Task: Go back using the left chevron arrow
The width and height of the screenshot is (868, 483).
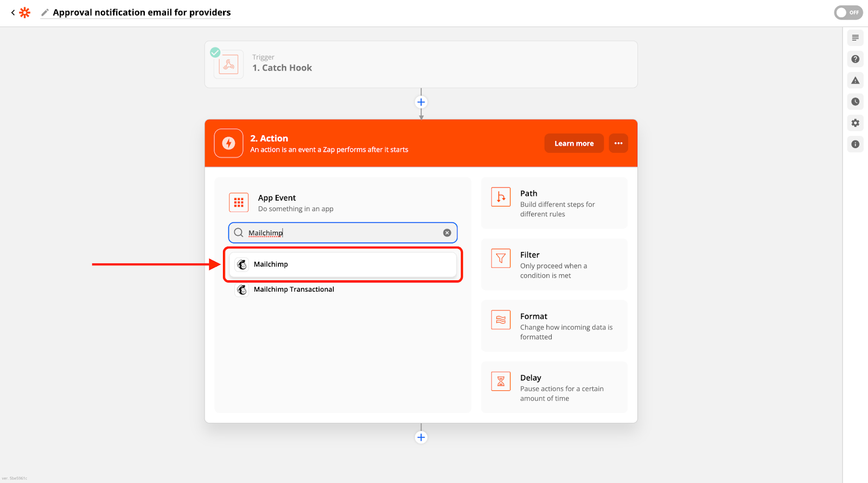Action: [x=13, y=12]
